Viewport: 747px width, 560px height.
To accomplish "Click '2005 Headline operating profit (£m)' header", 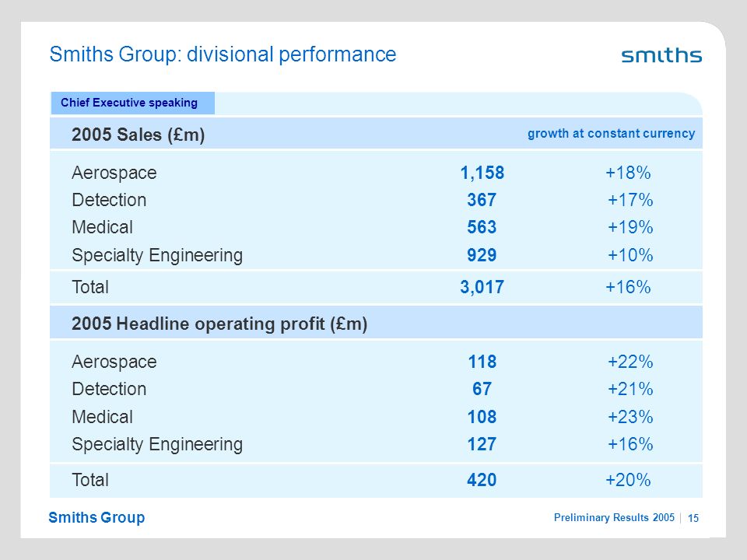I will click(219, 324).
